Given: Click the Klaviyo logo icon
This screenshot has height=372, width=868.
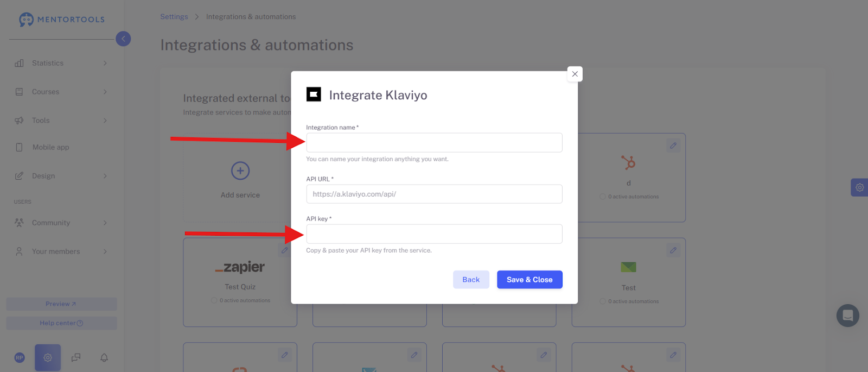Looking at the screenshot, I should (x=314, y=94).
